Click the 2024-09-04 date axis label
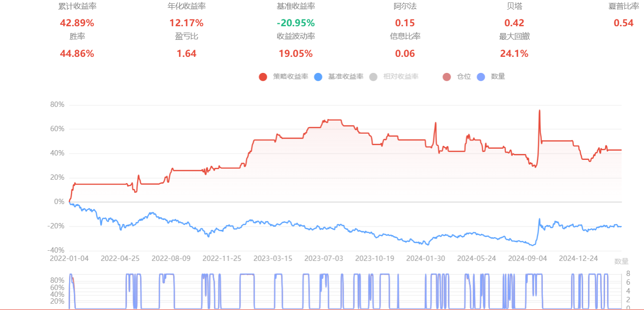Viewport: 644px width, 310px height. click(528, 258)
